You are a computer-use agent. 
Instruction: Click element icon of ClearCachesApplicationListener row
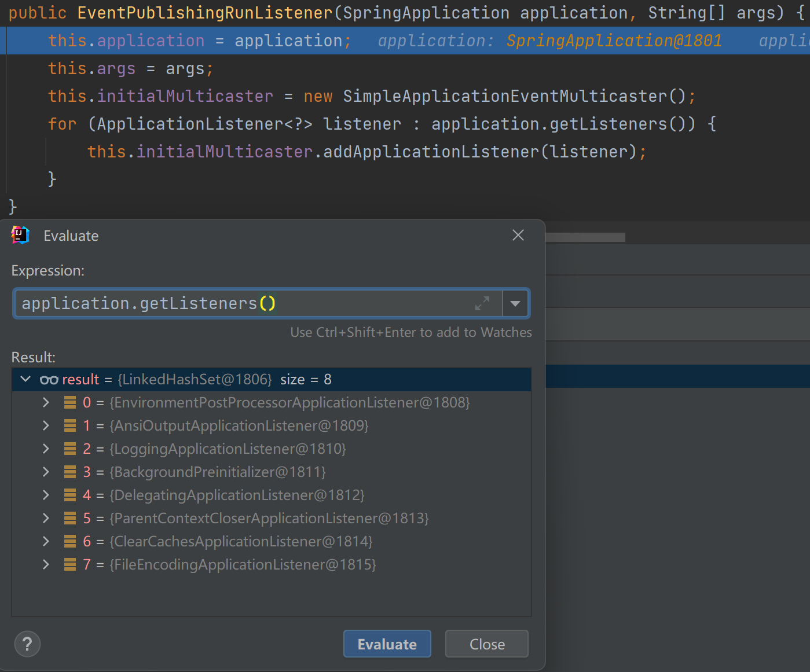70,541
